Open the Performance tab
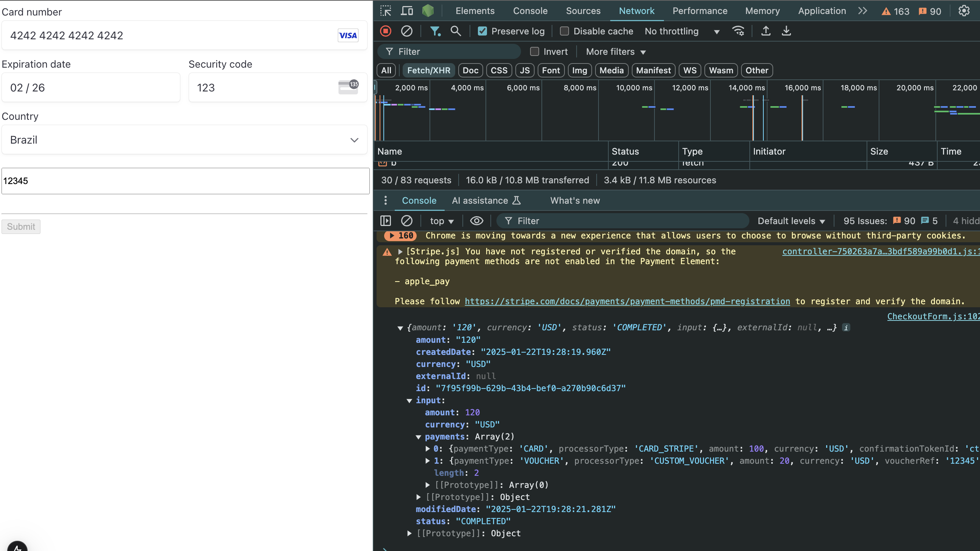This screenshot has height=551, width=980. (699, 11)
